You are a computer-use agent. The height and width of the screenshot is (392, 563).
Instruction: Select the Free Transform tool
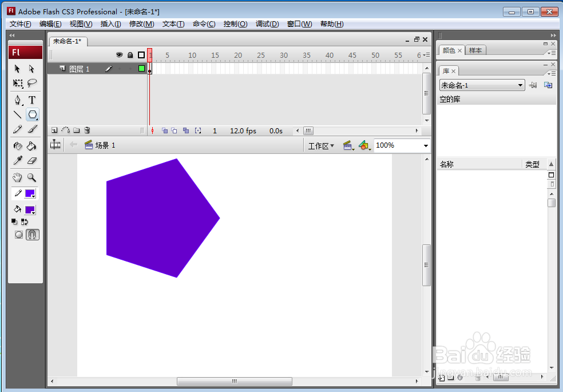tap(17, 84)
